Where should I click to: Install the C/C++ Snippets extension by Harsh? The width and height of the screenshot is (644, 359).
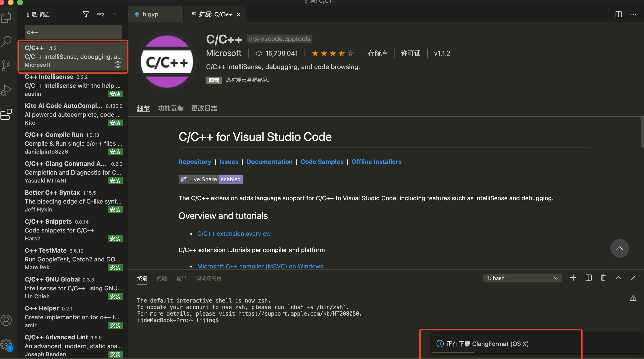[x=115, y=239]
